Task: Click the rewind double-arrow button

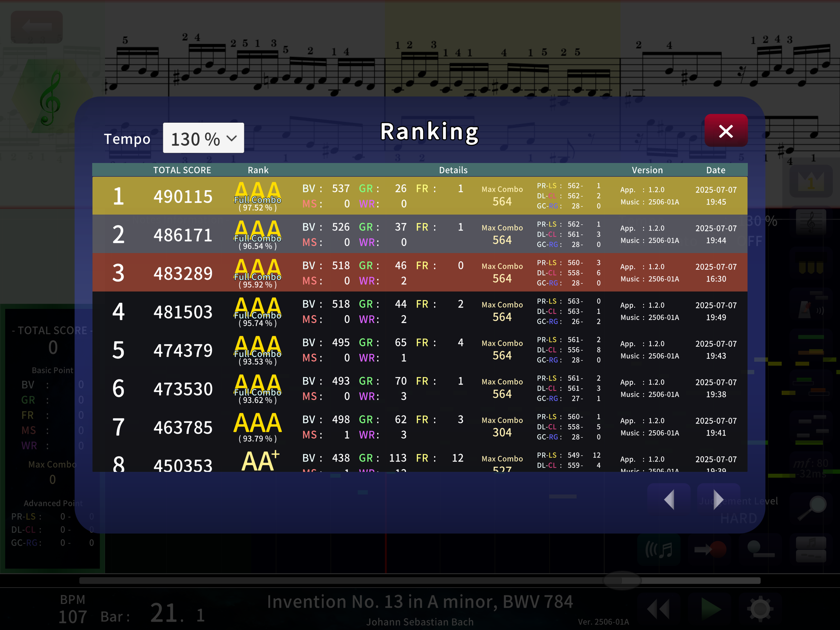Action: 659,609
